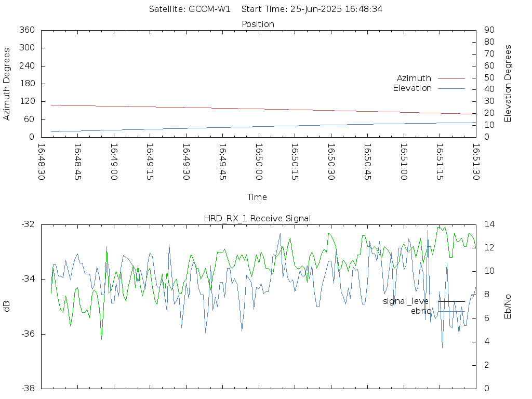This screenshot has width=532, height=399.
Task: Select the '-34' dB axis tick
Action: tap(28, 279)
